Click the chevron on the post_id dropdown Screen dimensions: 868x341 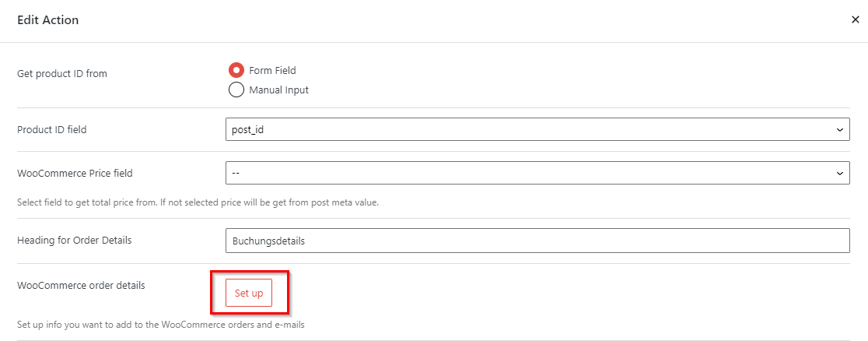(x=839, y=129)
